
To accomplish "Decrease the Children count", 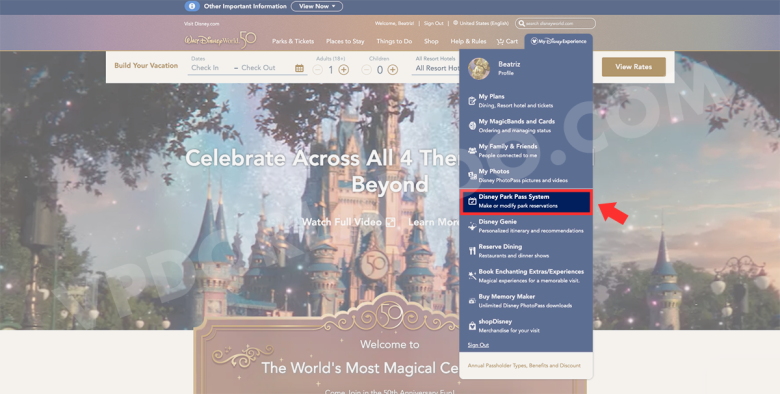I will (367, 70).
